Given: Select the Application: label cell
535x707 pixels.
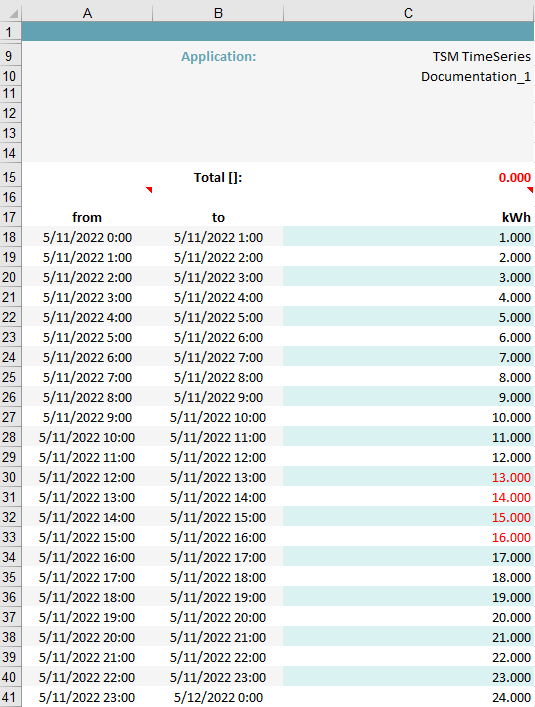Looking at the screenshot, I should [x=218, y=56].
